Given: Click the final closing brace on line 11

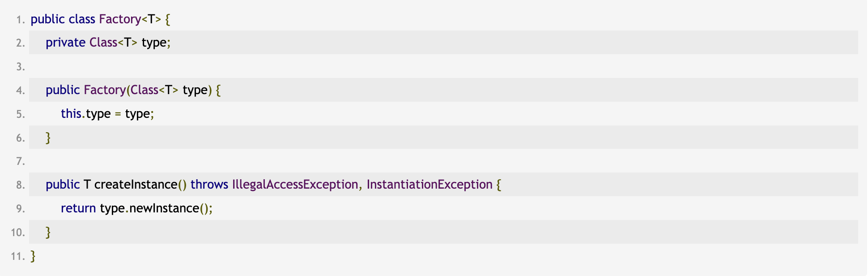Looking at the screenshot, I should (33, 256).
